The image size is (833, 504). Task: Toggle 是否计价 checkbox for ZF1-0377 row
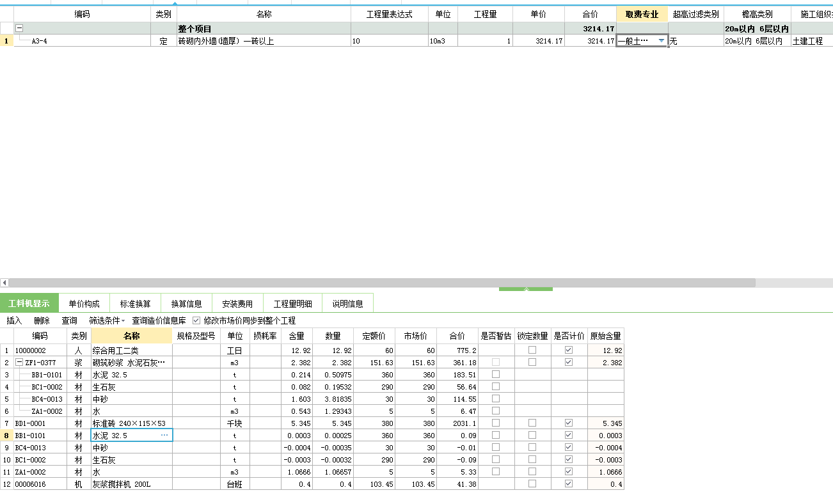click(x=569, y=363)
